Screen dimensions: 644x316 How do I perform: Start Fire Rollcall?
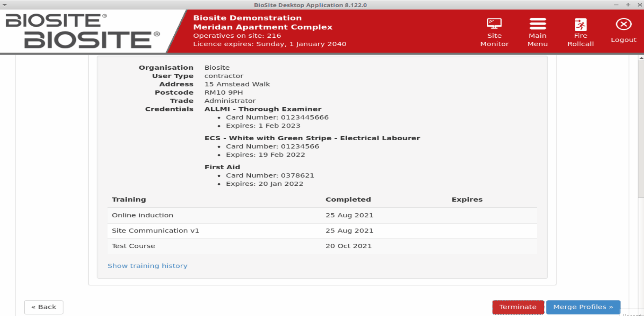[580, 32]
